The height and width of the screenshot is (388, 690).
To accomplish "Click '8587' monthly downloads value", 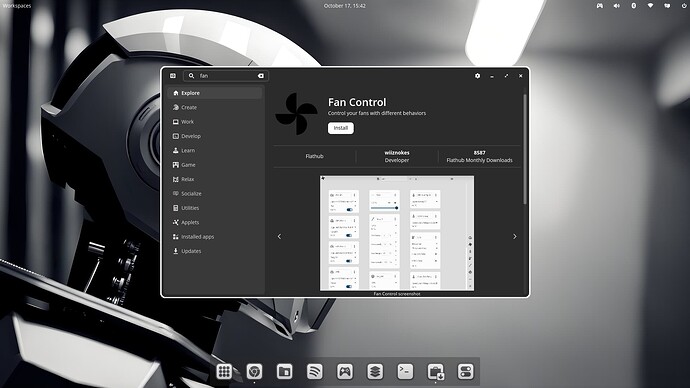I will [480, 153].
